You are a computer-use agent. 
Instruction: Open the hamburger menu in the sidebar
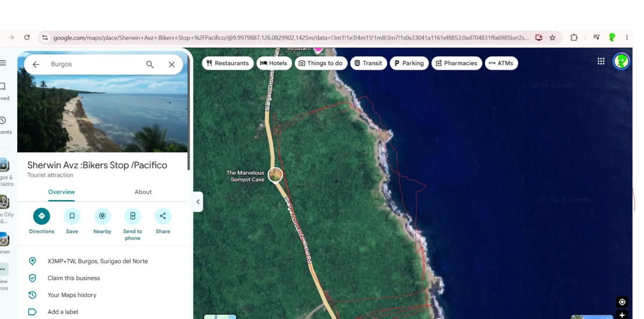[3, 63]
